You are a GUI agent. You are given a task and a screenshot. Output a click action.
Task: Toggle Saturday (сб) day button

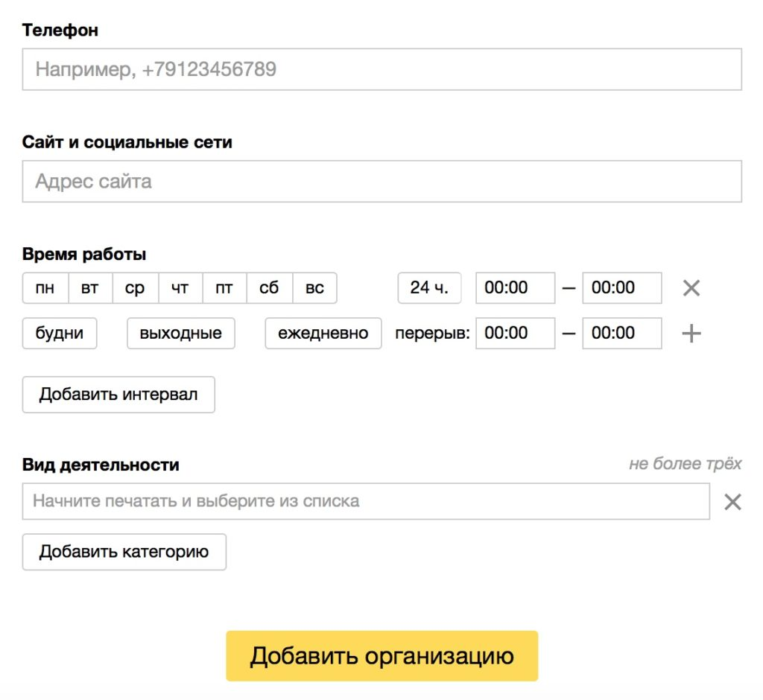269,288
